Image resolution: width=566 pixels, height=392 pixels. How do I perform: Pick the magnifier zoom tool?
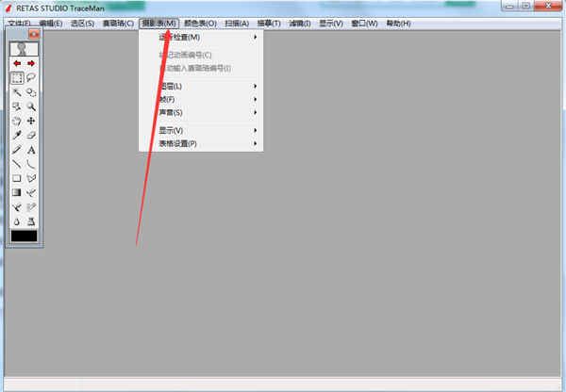click(x=31, y=106)
